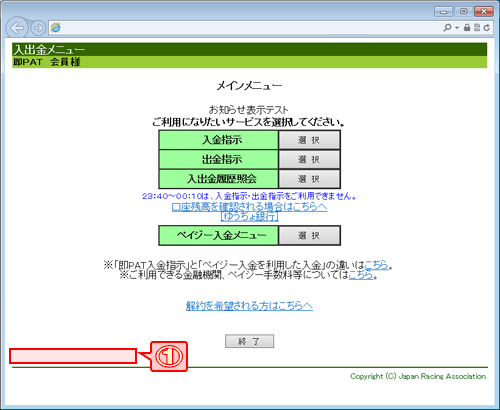The width and height of the screenshot is (500, 410).
Task: Select the 入出金履歴照会 option button
Action: click(309, 179)
